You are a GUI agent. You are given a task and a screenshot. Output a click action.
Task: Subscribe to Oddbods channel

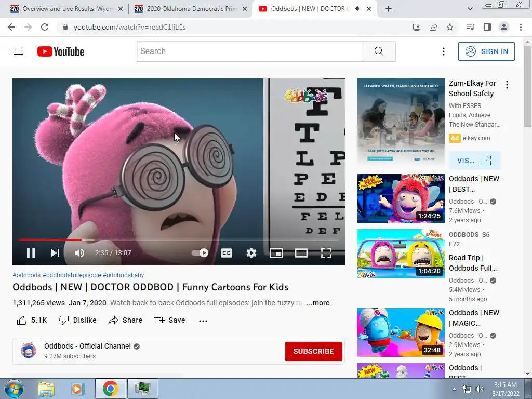[x=313, y=351]
